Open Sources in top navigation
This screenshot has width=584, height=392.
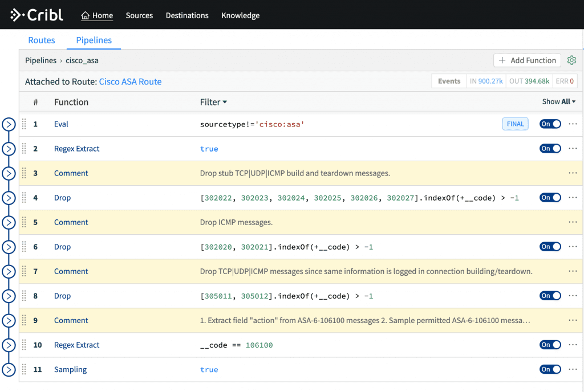[139, 15]
